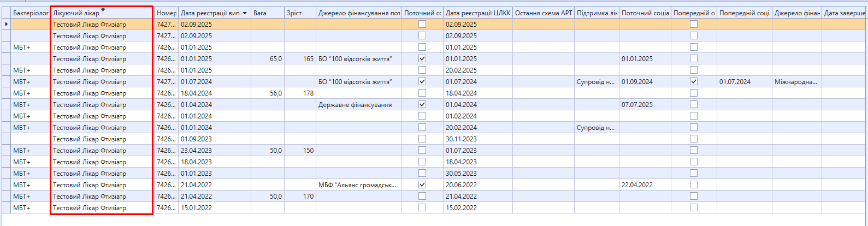Click the Остання схема АРТ column header
The image size is (868, 226).
point(543,13)
